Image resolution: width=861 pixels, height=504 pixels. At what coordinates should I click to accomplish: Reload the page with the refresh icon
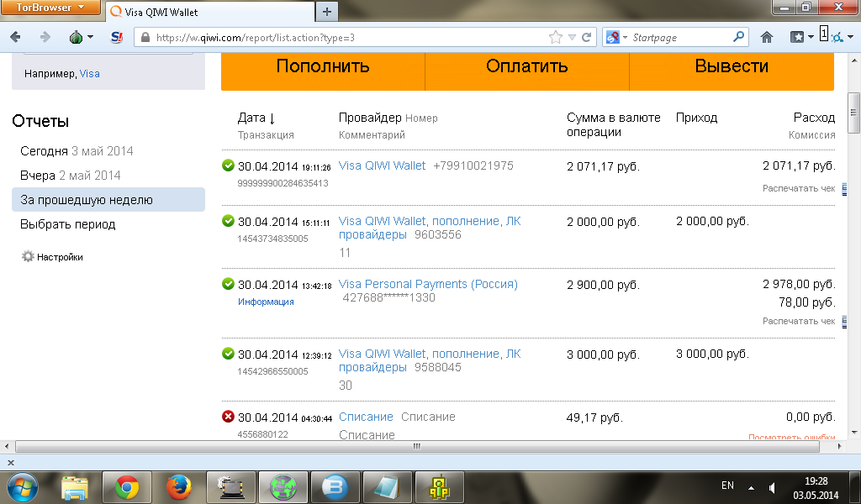point(586,37)
